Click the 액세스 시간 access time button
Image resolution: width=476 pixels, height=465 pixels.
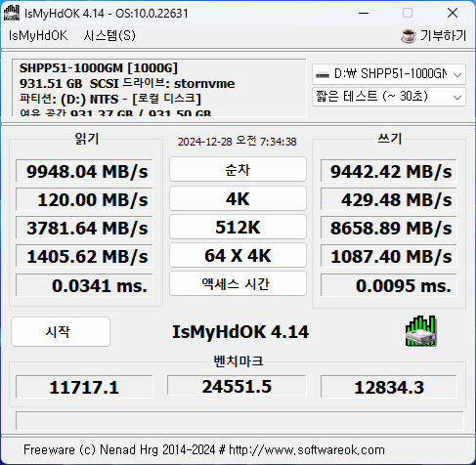point(238,283)
